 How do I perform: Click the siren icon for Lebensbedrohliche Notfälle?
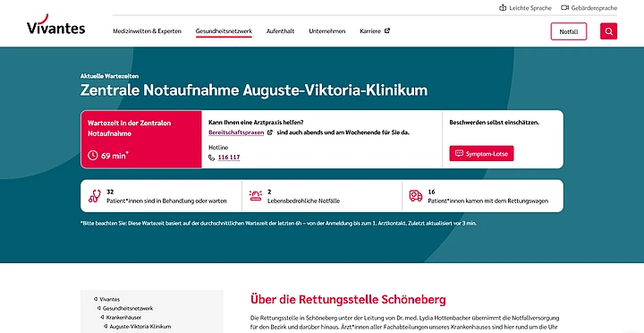(x=256, y=196)
